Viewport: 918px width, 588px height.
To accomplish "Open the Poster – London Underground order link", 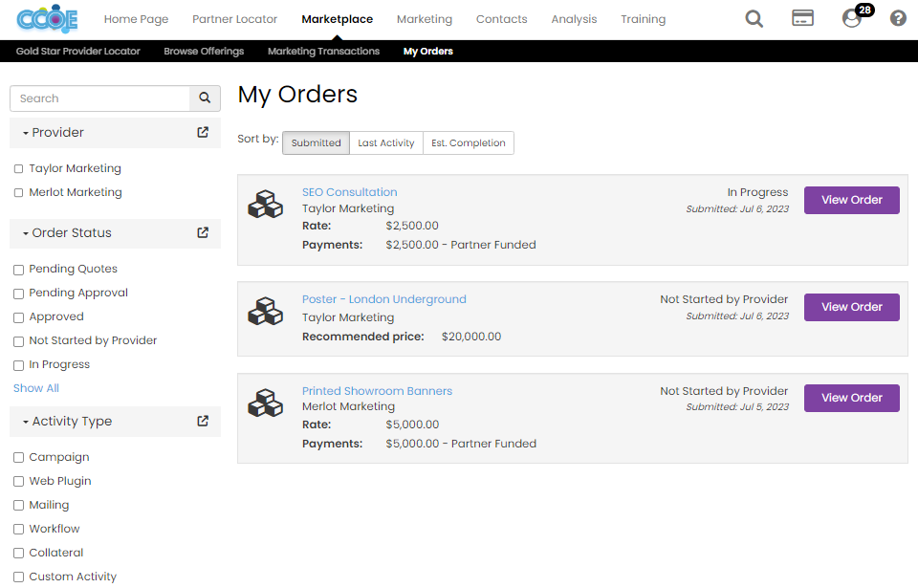I will pos(383,298).
